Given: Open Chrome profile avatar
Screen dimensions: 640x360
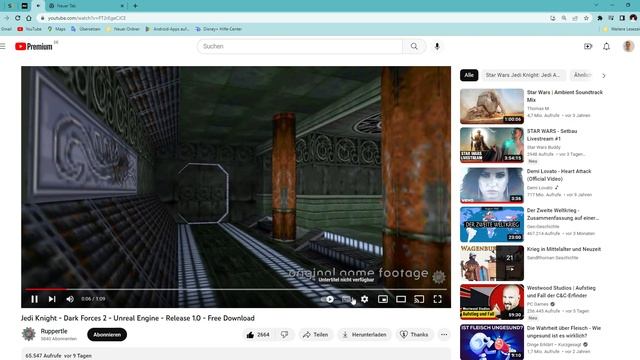Looking at the screenshot, I should (x=633, y=18).
